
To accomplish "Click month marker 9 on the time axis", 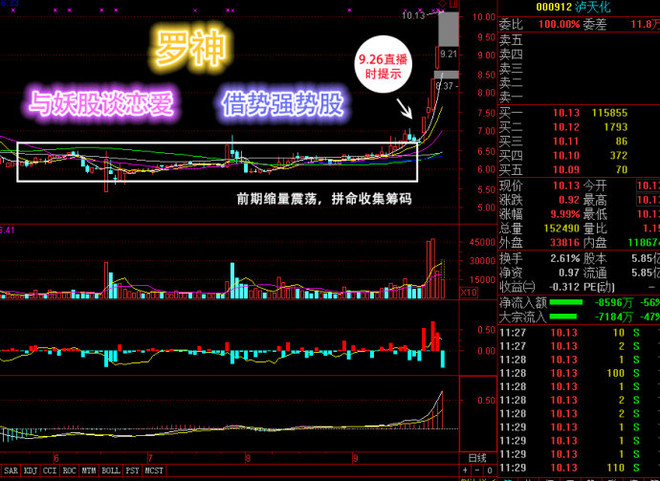I will [x=356, y=458].
